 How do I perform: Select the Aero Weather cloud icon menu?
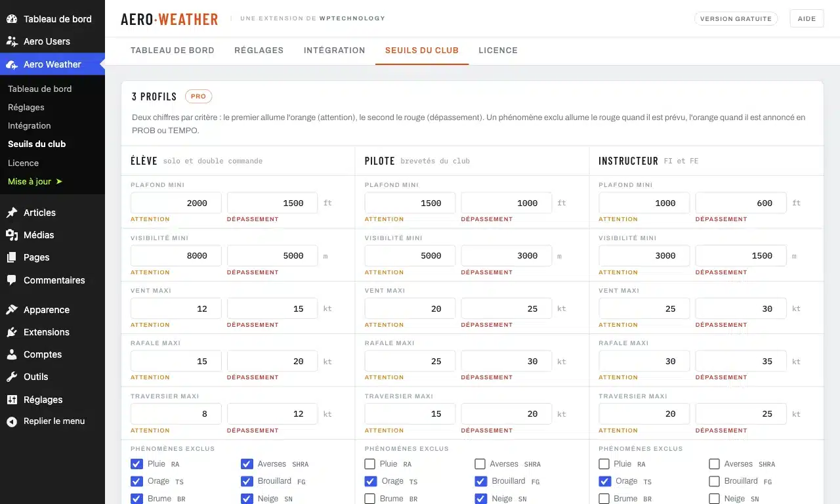[x=12, y=64]
